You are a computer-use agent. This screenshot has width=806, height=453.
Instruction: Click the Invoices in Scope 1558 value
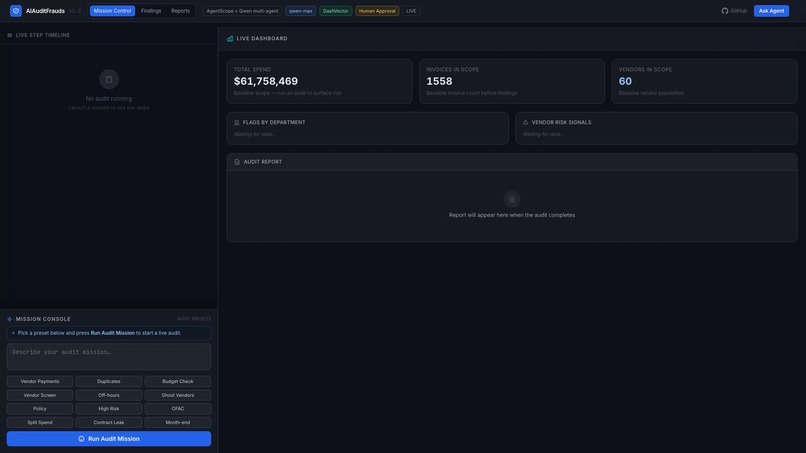tap(439, 81)
